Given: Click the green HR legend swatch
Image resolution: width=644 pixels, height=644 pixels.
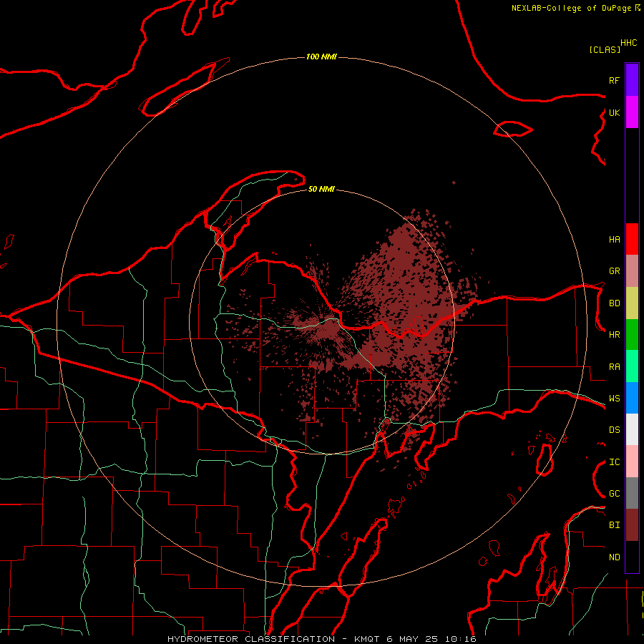Looking at the screenshot, I should tap(632, 335).
